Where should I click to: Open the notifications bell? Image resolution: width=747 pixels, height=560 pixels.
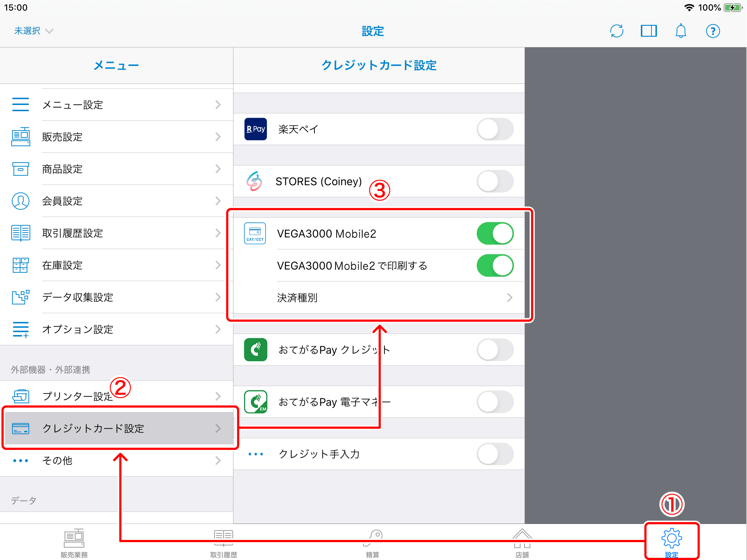pos(681,31)
